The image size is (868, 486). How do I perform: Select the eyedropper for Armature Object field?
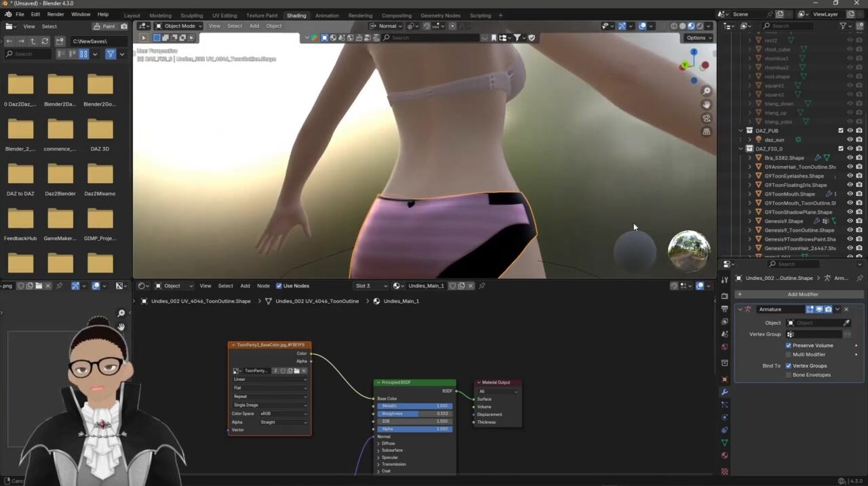point(846,323)
